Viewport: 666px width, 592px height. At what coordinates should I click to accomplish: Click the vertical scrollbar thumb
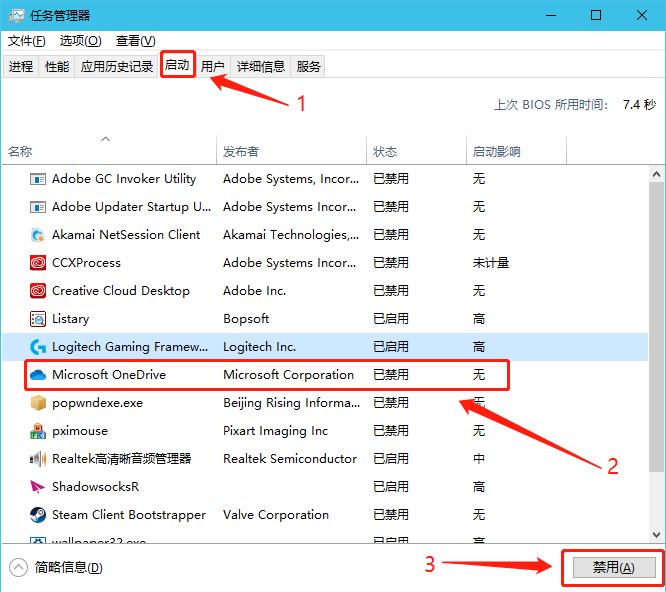pyautogui.click(x=657, y=326)
